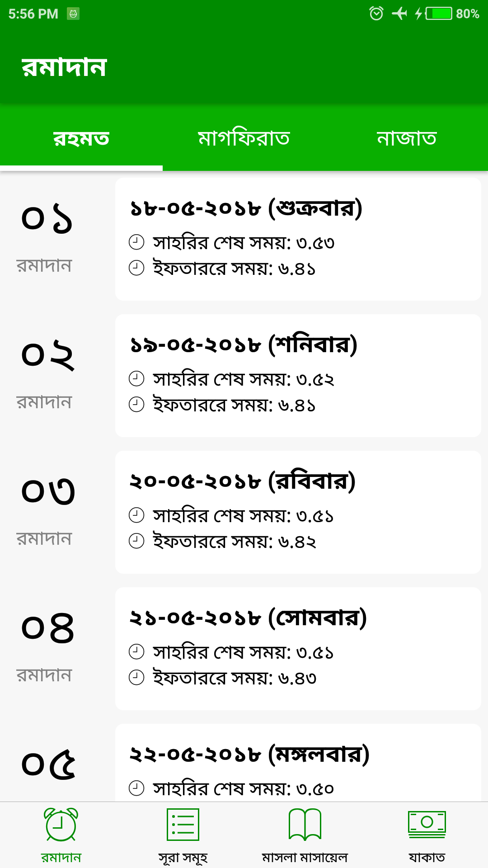
Task: Open the মাসলা মাসায়েল book icon
Action: (x=305, y=826)
